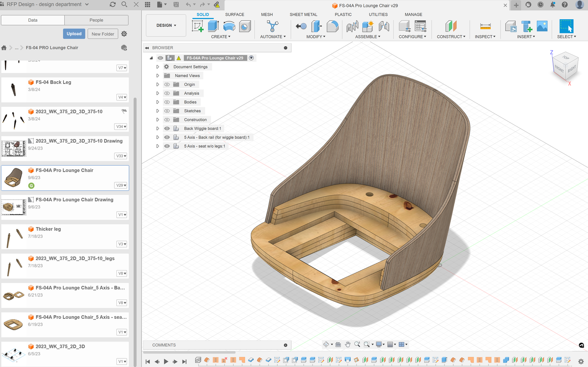Screen dimensions: 588x367
Task: Expand the Named Views tree node
Action: point(158,76)
